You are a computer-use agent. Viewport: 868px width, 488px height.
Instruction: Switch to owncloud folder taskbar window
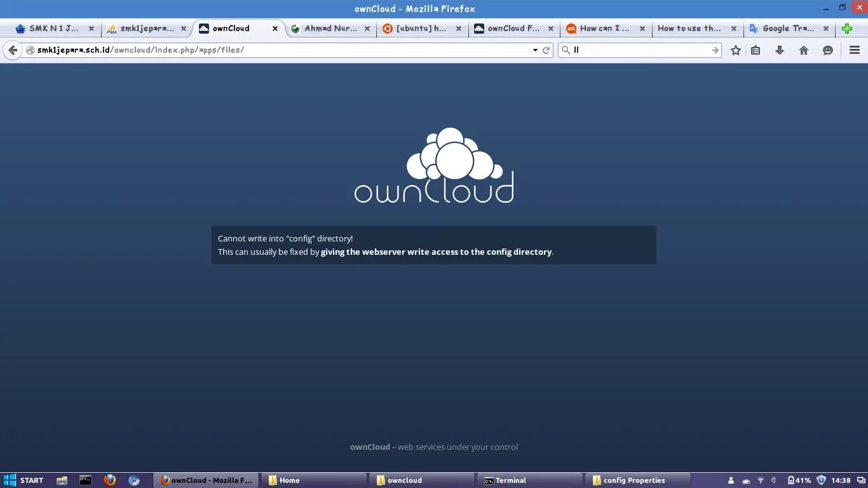tap(423, 480)
